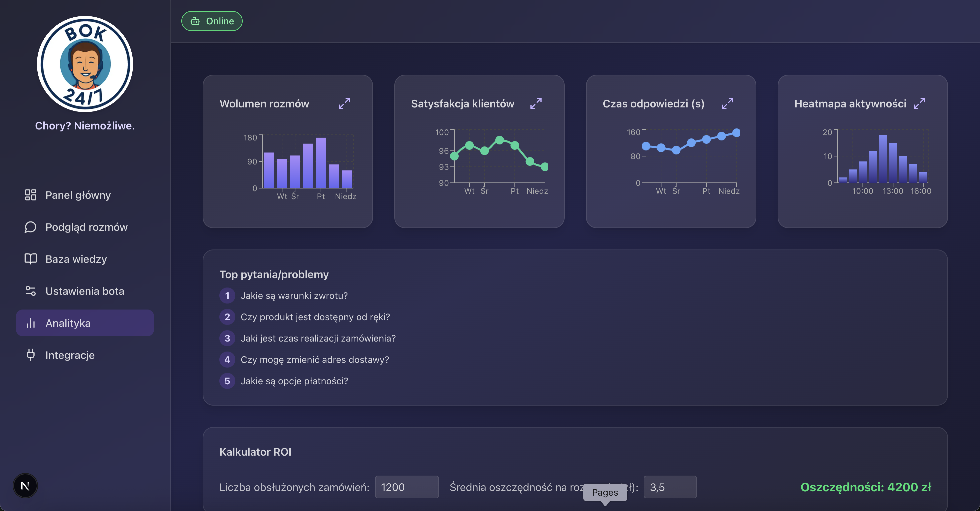Viewport: 980px width, 511px height.
Task: Click question one about warunki zwrotu
Action: (294, 295)
